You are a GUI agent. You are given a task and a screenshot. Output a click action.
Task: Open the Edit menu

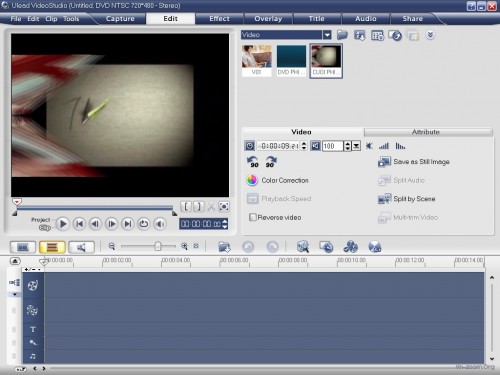(x=33, y=19)
